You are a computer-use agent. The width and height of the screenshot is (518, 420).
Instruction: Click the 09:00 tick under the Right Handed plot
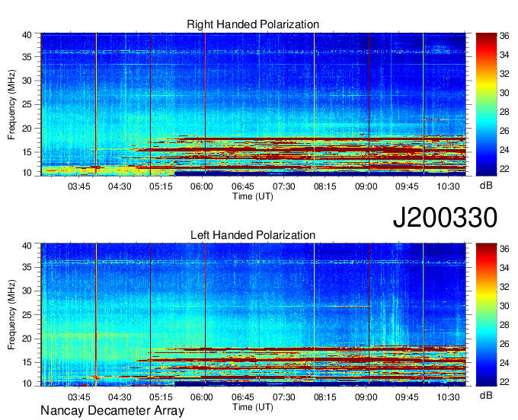pos(366,186)
